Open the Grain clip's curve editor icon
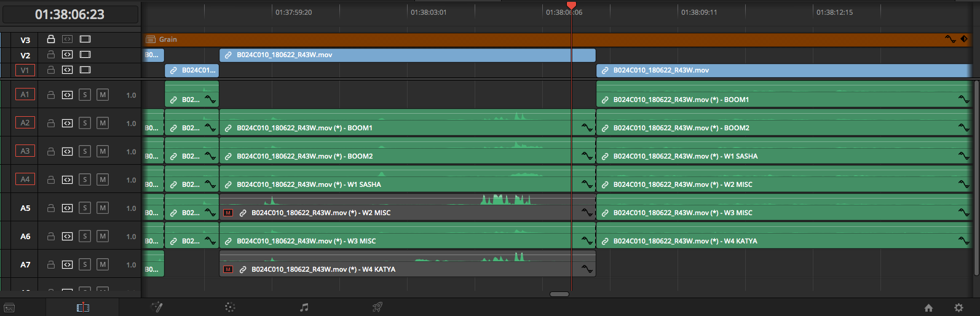 (x=950, y=39)
